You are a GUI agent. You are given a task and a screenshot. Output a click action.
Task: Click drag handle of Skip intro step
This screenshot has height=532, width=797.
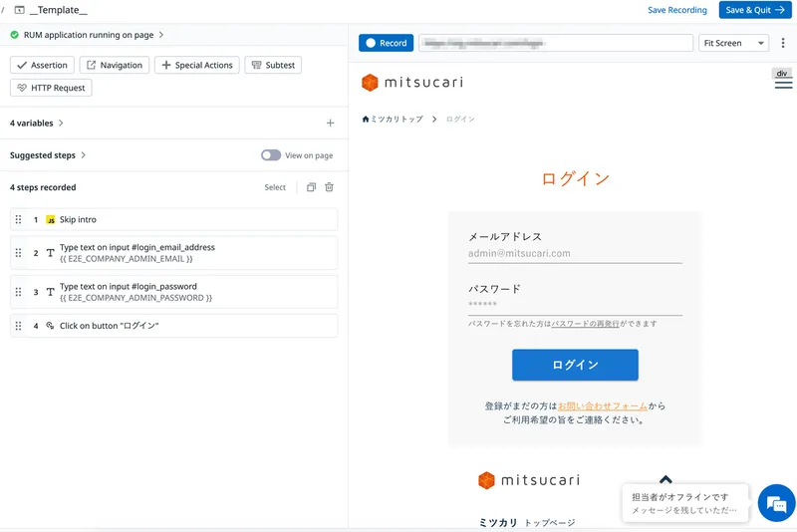pyautogui.click(x=18, y=219)
